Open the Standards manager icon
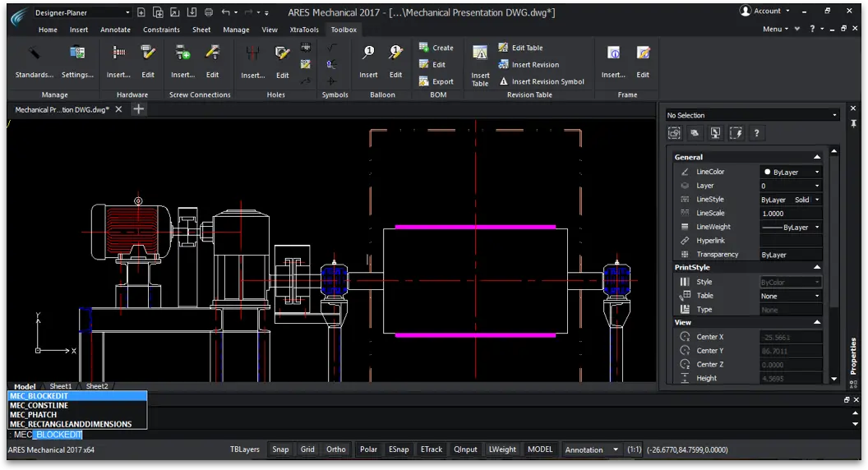This screenshot has width=868, height=470. point(35,53)
